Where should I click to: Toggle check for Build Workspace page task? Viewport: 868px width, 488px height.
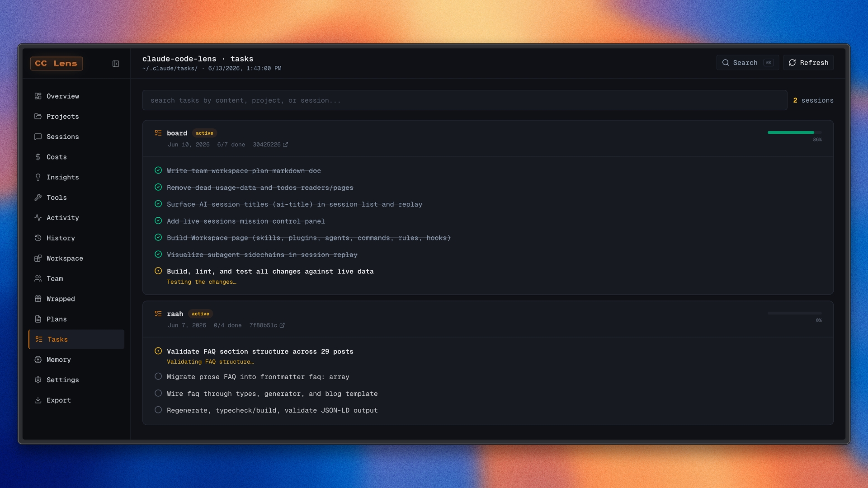point(158,237)
